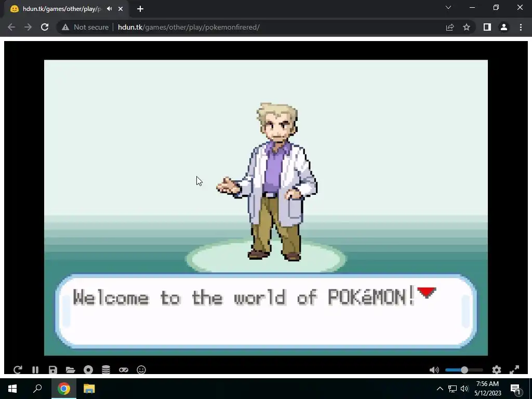Open Chrome tab search chevron
532x399 pixels.
448,7
